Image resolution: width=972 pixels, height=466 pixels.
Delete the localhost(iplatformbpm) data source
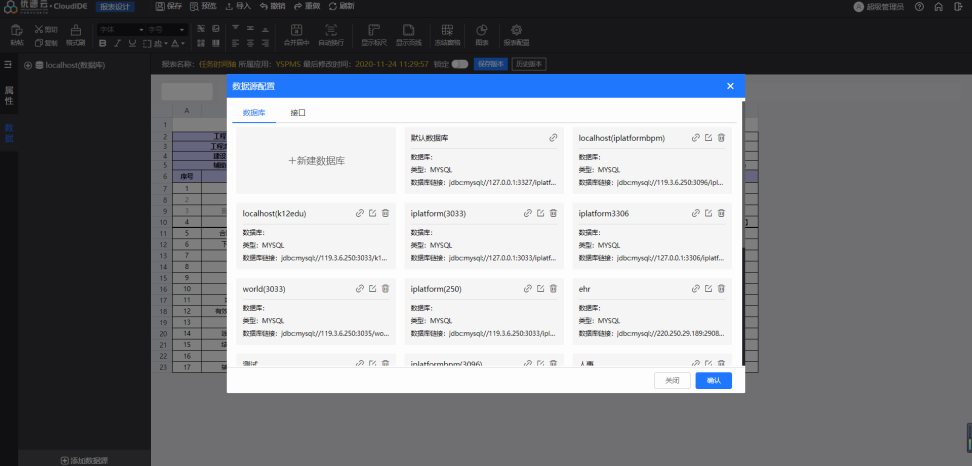(x=721, y=138)
